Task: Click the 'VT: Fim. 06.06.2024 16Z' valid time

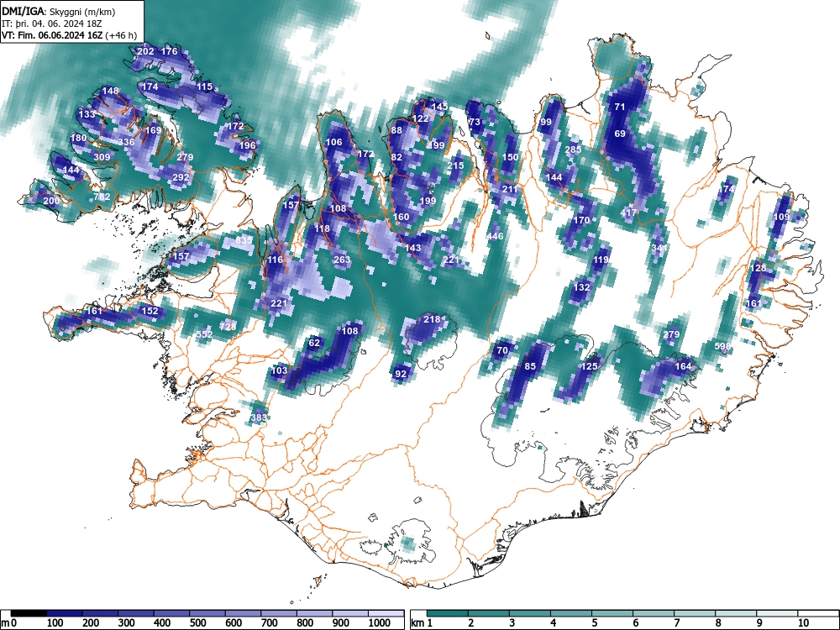Action: tap(54, 35)
